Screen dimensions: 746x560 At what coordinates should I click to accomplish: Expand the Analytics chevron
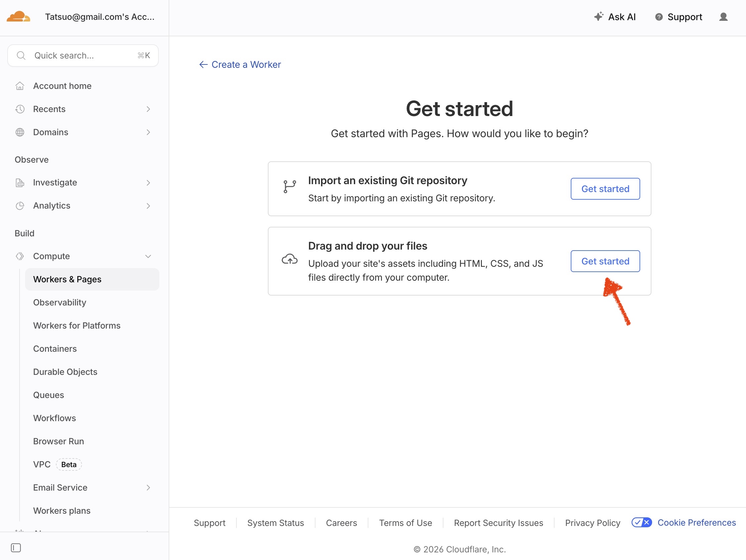pos(148,206)
